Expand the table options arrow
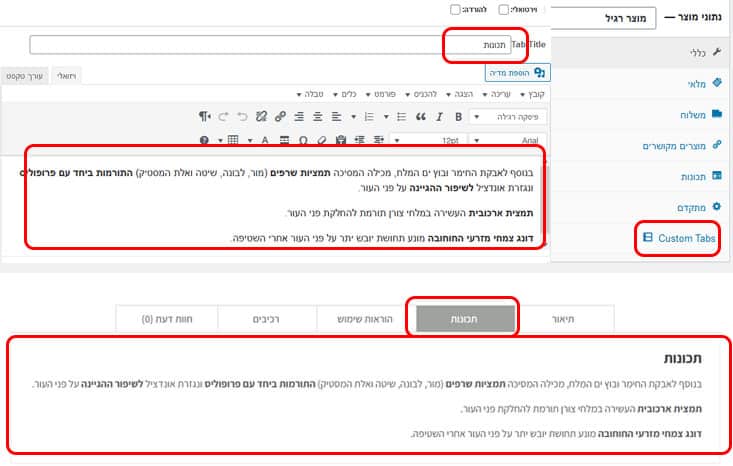This screenshot has width=733, height=466. click(x=220, y=140)
